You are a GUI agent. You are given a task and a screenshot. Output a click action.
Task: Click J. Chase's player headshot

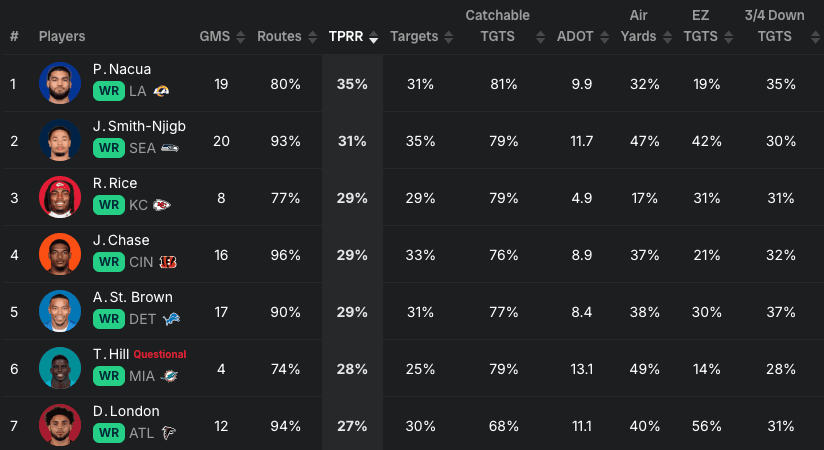(60, 254)
